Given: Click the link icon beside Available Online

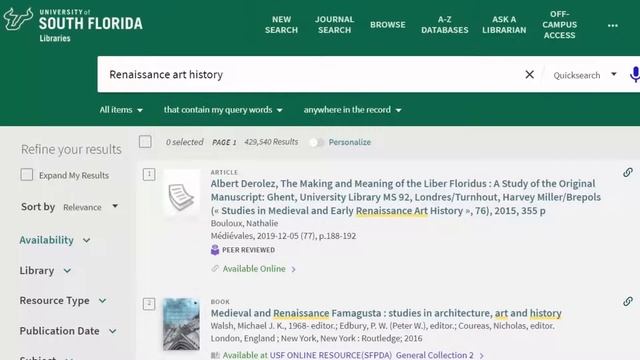Looking at the screenshot, I should coord(215,269).
